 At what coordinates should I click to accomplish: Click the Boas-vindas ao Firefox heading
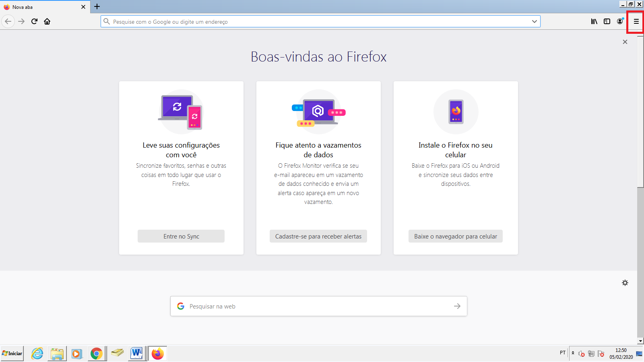pyautogui.click(x=318, y=57)
